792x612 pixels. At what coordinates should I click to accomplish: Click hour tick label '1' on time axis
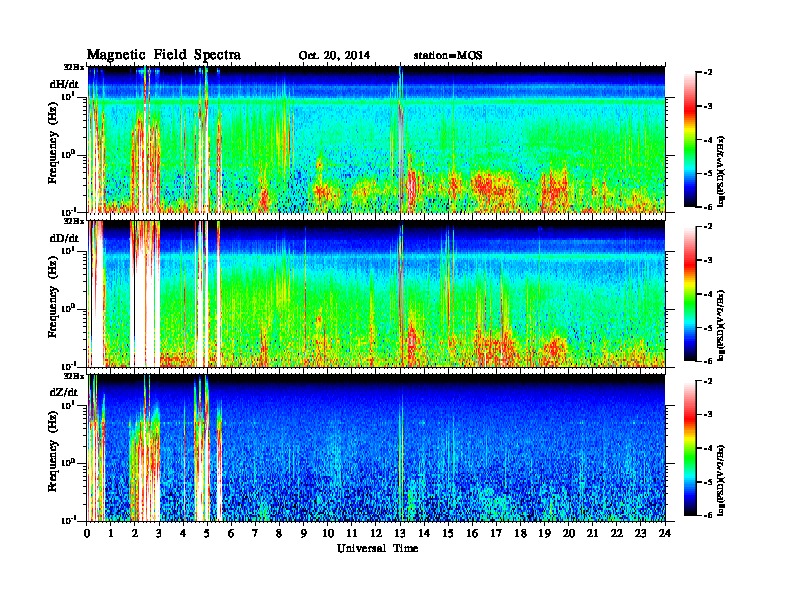click(111, 534)
